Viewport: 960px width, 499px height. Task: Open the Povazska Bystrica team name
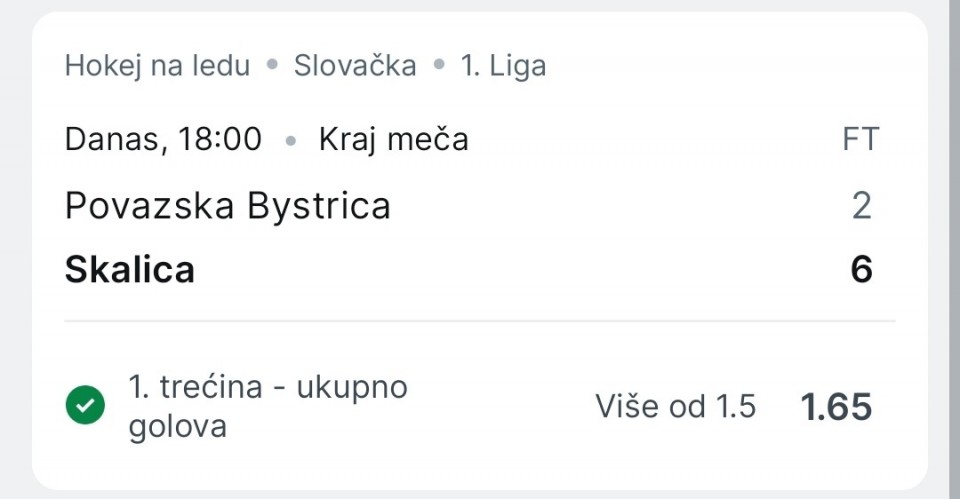point(227,206)
